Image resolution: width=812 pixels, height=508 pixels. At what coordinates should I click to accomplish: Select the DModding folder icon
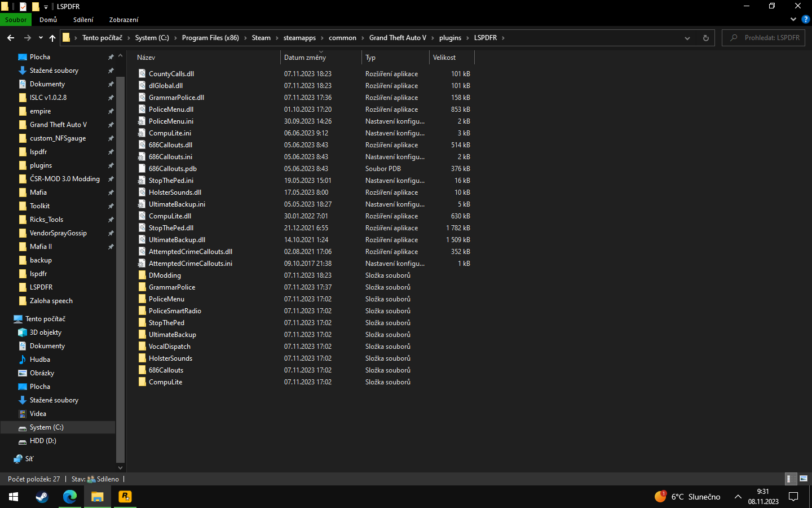point(142,275)
